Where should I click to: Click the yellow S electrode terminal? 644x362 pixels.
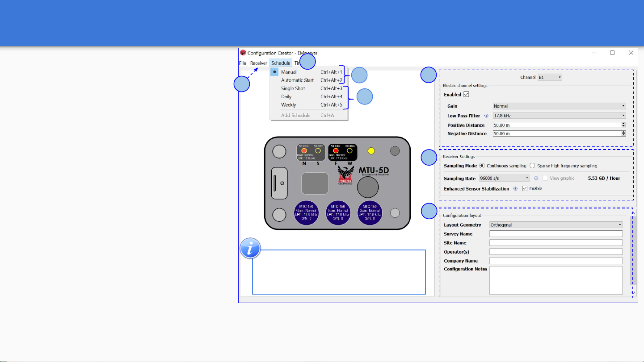point(318,150)
